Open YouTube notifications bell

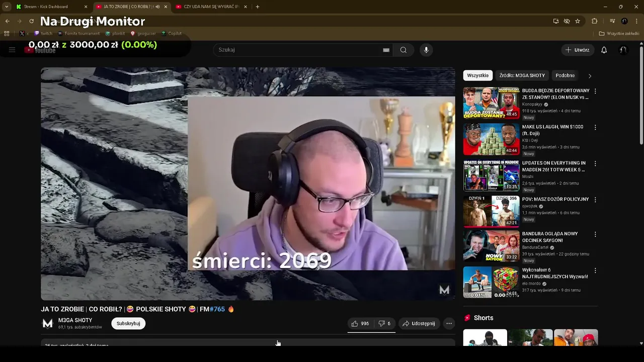pos(604,50)
